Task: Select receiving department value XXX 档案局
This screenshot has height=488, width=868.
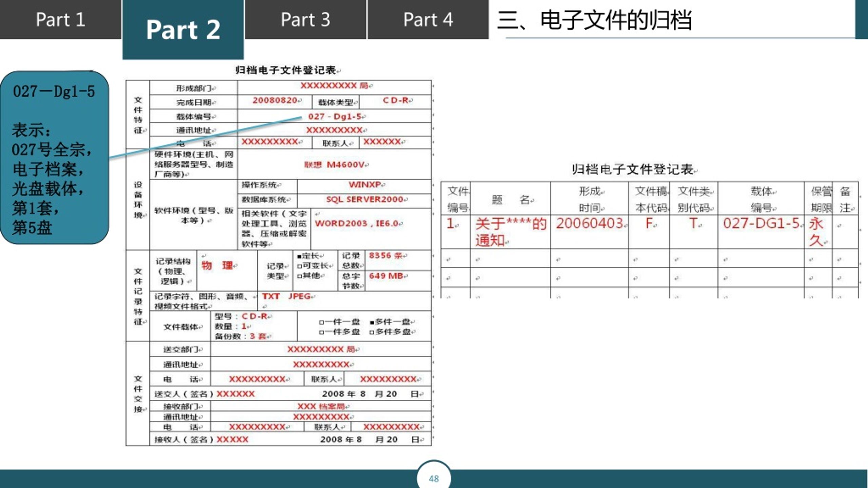Action: pos(321,406)
